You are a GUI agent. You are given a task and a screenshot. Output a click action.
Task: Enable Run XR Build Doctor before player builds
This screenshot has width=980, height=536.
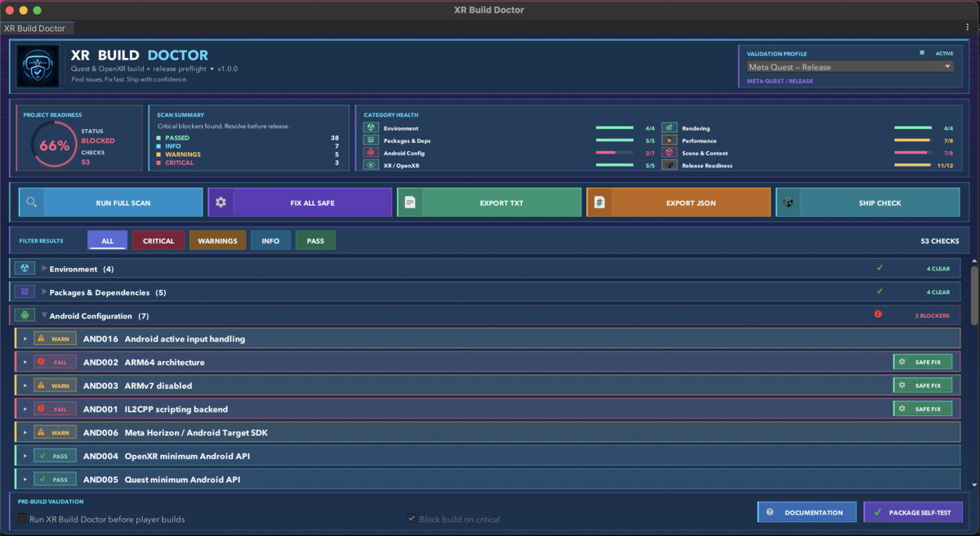click(x=22, y=519)
